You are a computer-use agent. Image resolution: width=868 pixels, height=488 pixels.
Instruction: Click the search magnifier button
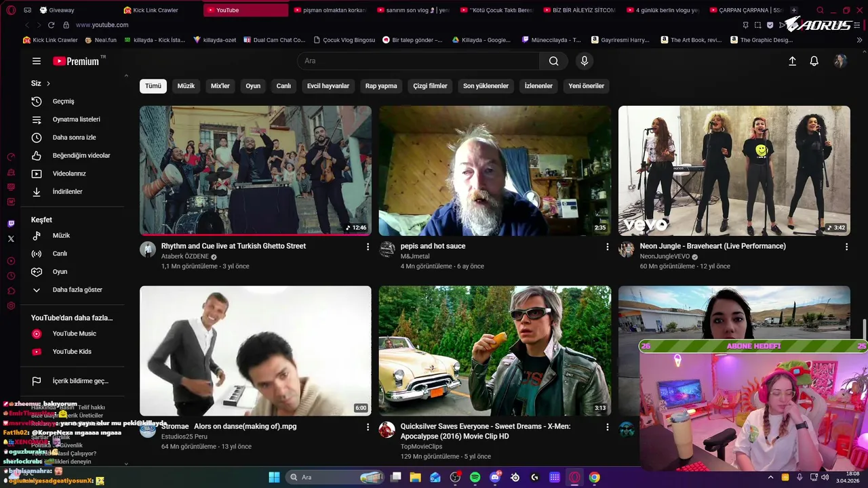tap(554, 61)
